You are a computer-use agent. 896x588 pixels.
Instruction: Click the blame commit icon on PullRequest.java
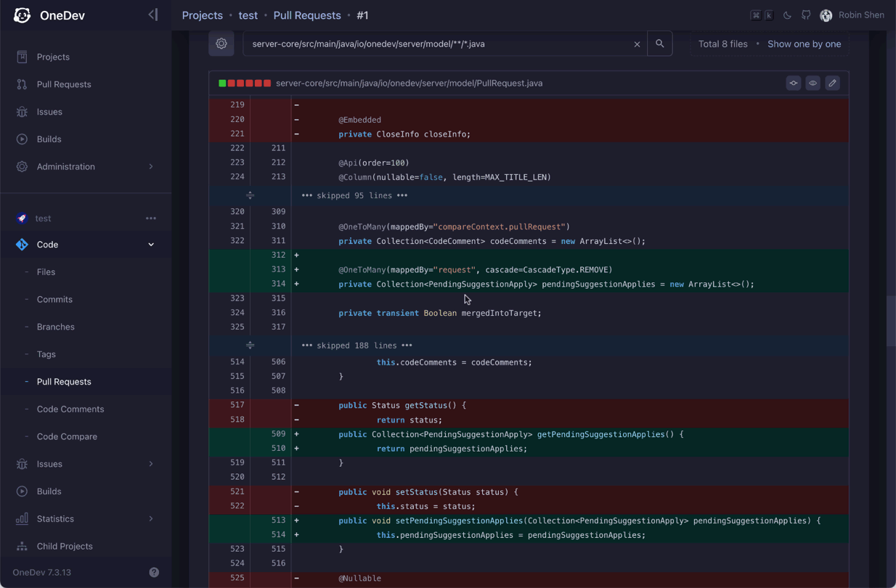point(794,83)
